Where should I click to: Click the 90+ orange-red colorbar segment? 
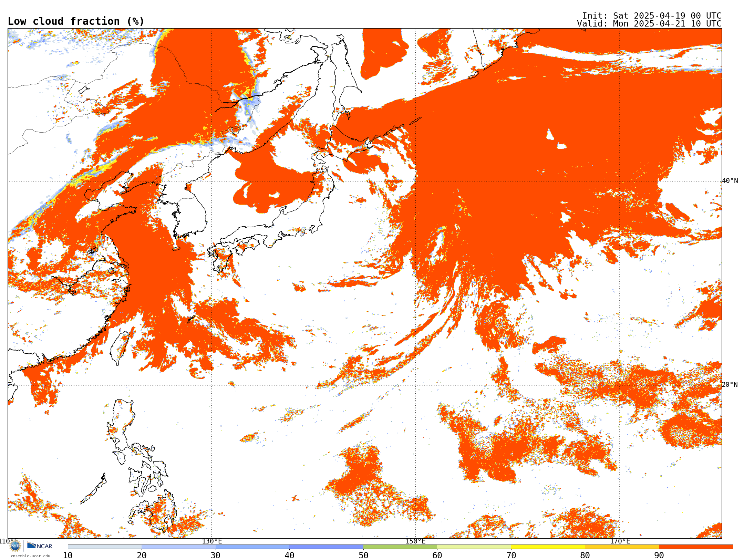pyautogui.click(x=696, y=547)
